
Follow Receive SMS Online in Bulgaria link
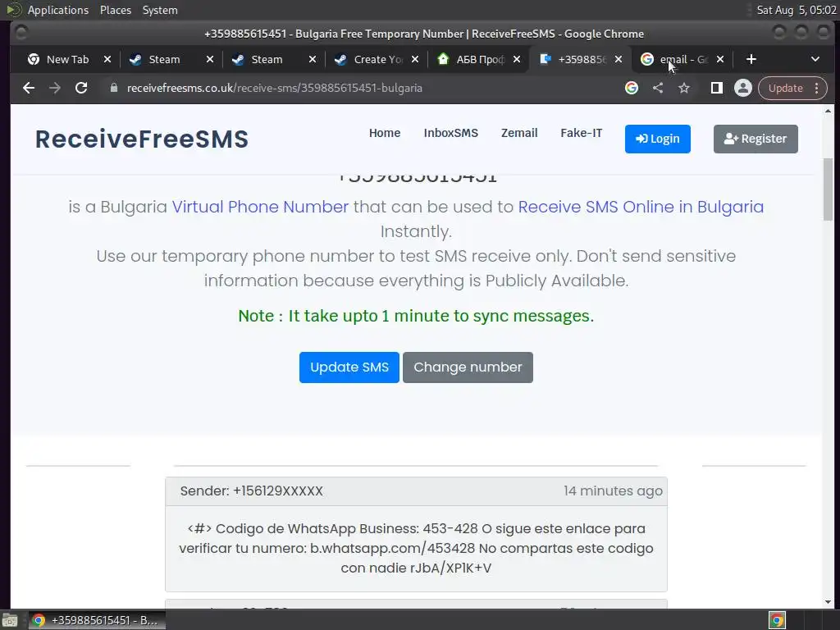pyautogui.click(x=641, y=207)
